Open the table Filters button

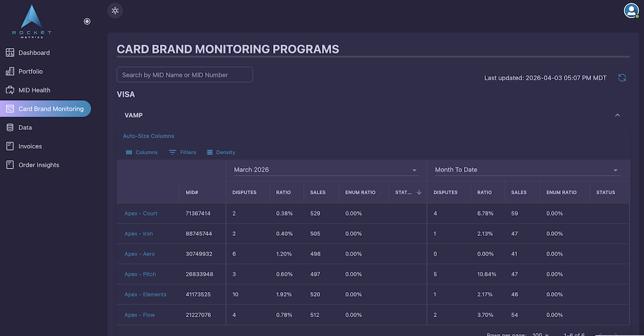[x=183, y=152]
